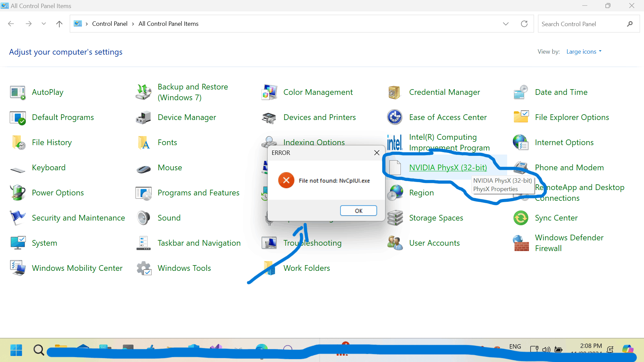The image size is (644, 362).
Task: Click All Control Panel Items breadcrumb
Action: (168, 24)
